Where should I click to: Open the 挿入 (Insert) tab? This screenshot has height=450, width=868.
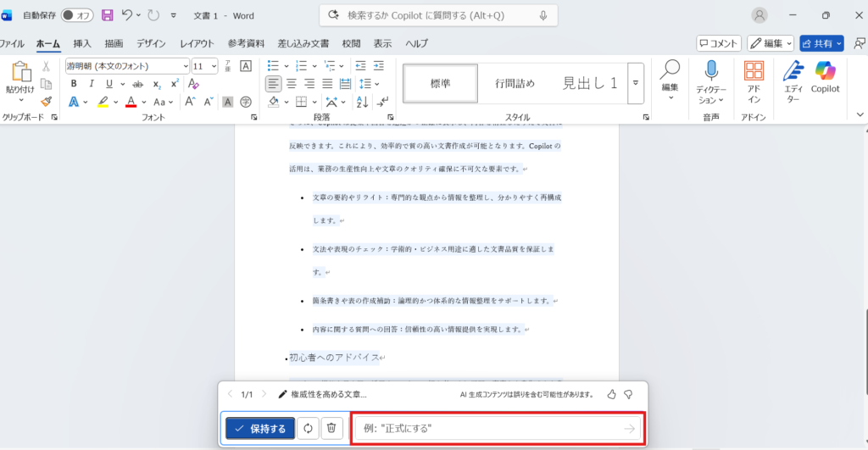point(82,43)
